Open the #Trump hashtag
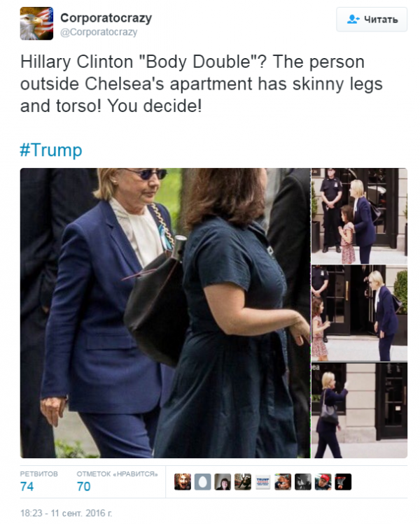The image size is (420, 524). tap(51, 150)
